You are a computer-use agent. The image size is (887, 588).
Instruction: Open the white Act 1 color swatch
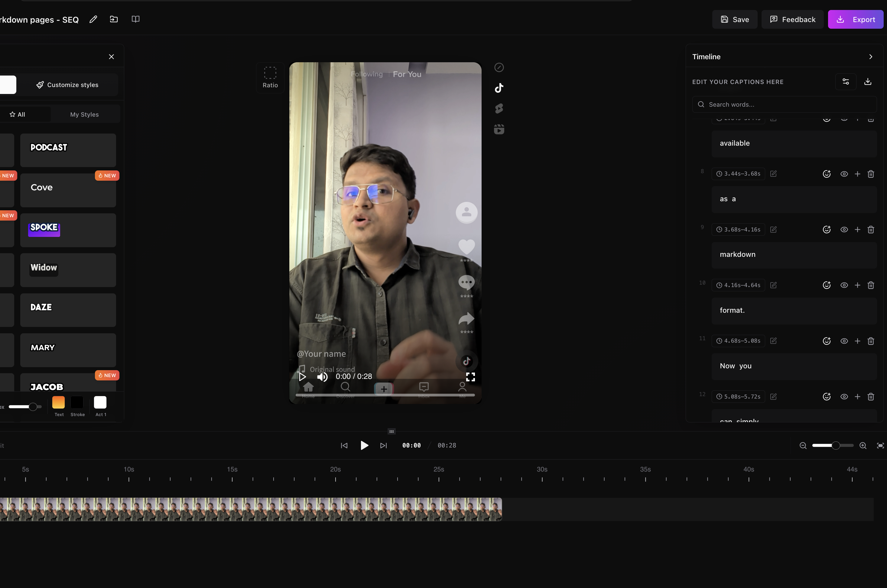click(100, 402)
